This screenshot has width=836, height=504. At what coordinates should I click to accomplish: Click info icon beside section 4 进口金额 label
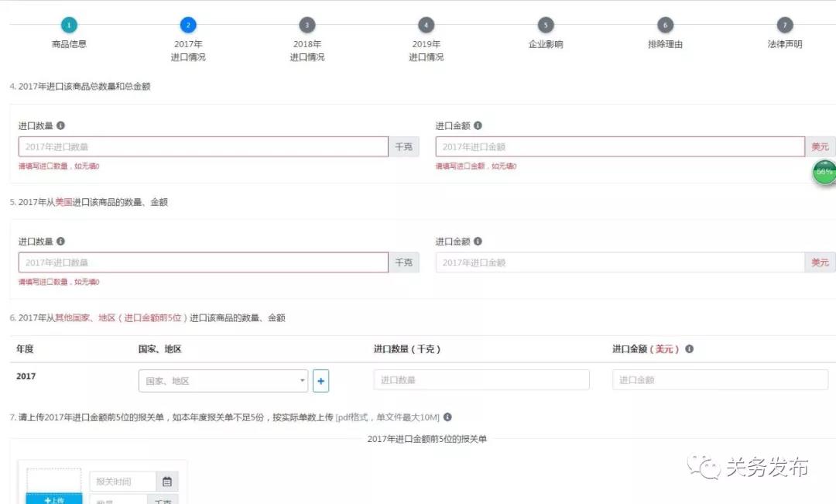coord(478,125)
